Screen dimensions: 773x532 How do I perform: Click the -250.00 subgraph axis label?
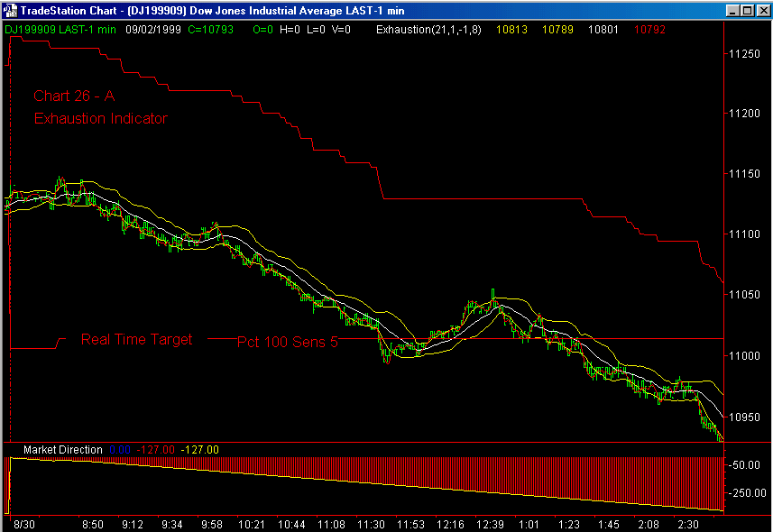pos(748,493)
